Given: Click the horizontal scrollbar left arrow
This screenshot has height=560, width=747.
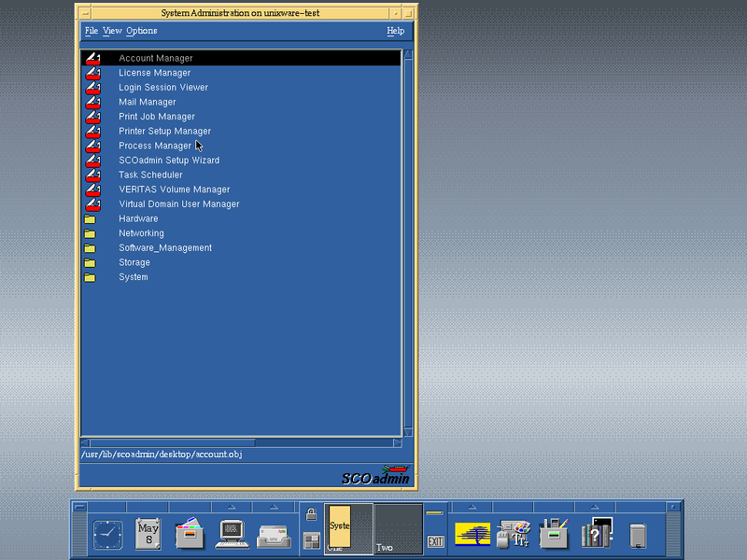Looking at the screenshot, I should click(x=85, y=442).
